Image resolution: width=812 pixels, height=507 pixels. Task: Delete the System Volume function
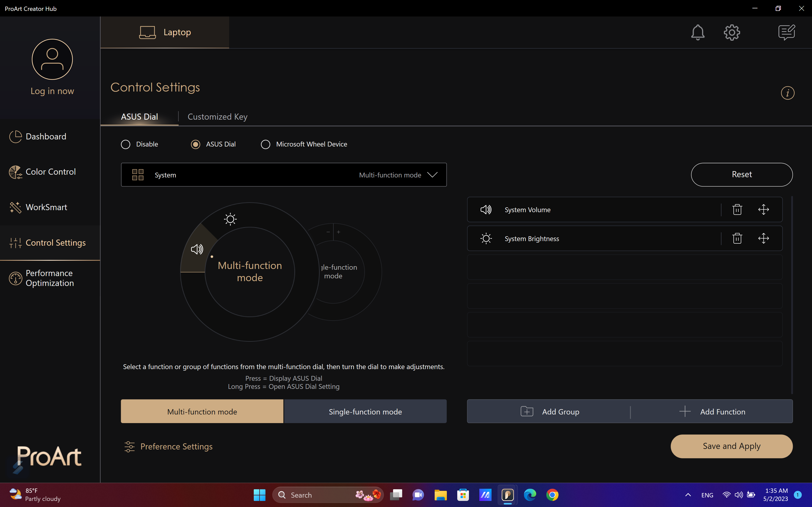(x=737, y=210)
